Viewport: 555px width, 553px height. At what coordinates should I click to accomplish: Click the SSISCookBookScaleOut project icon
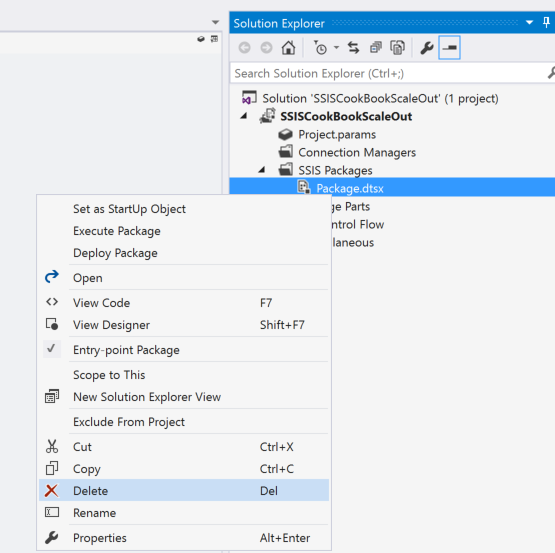[267, 115]
